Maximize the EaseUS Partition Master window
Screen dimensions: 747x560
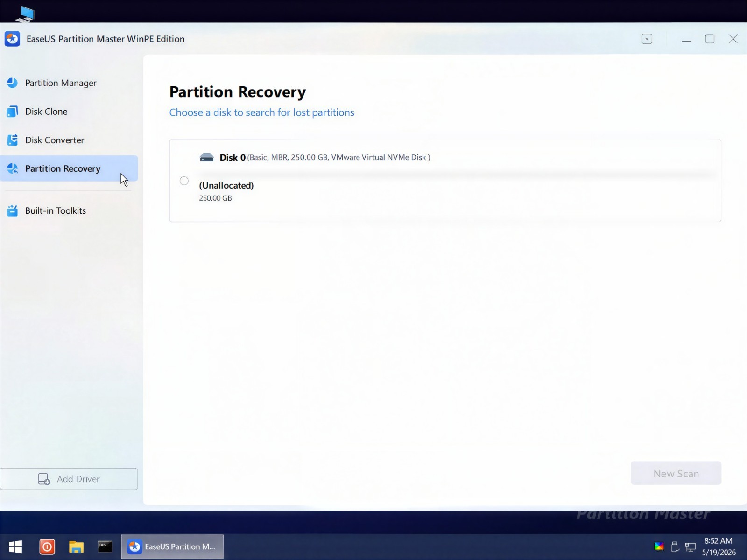click(x=710, y=39)
